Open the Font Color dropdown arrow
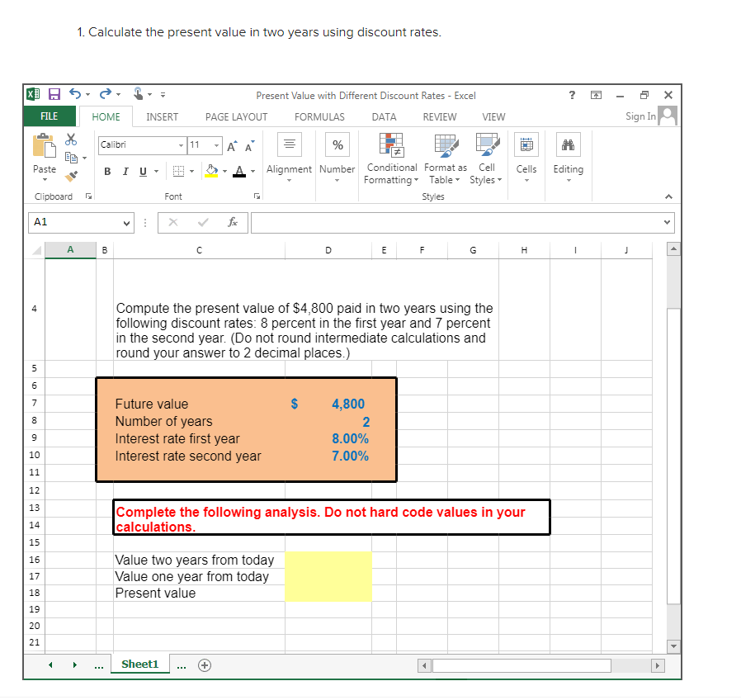741x700 pixels. [251, 172]
